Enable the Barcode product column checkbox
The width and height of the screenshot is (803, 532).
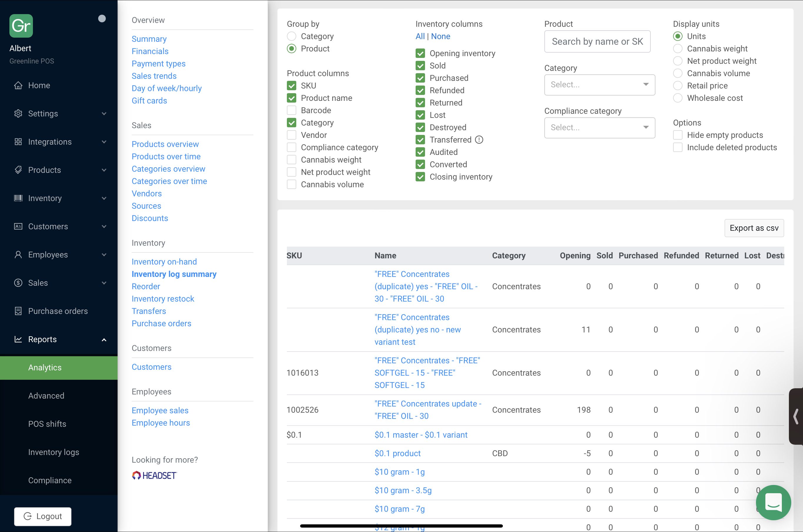coord(291,110)
